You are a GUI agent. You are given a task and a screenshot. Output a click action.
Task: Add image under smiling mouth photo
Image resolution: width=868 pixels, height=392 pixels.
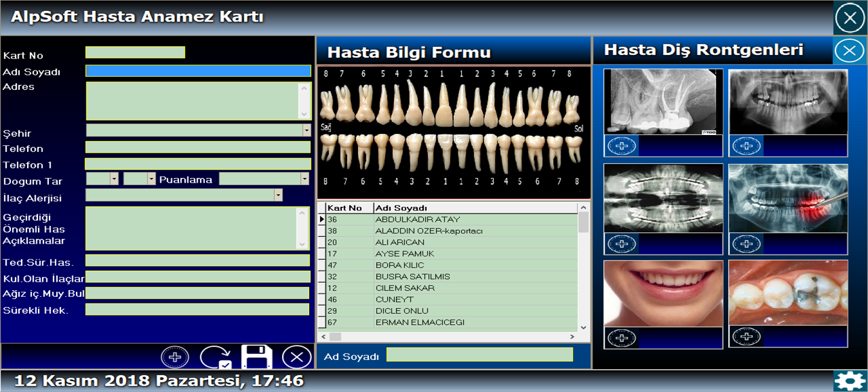621,337
